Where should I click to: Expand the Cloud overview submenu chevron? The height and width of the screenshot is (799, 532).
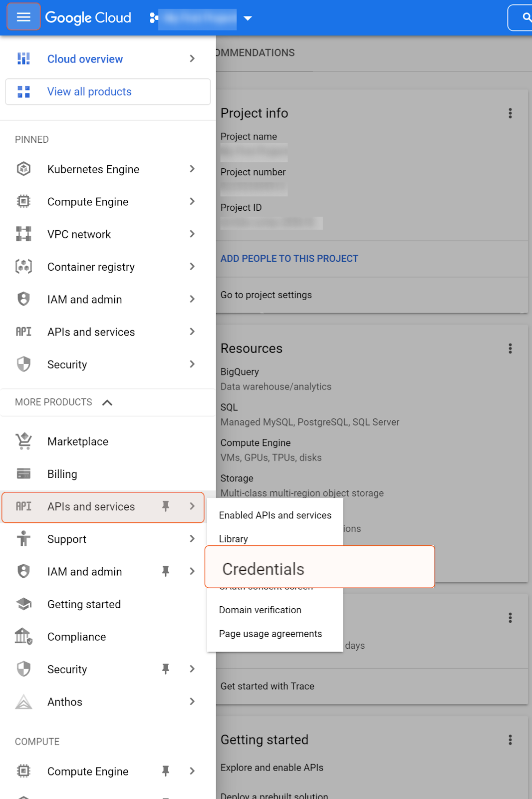(x=192, y=59)
